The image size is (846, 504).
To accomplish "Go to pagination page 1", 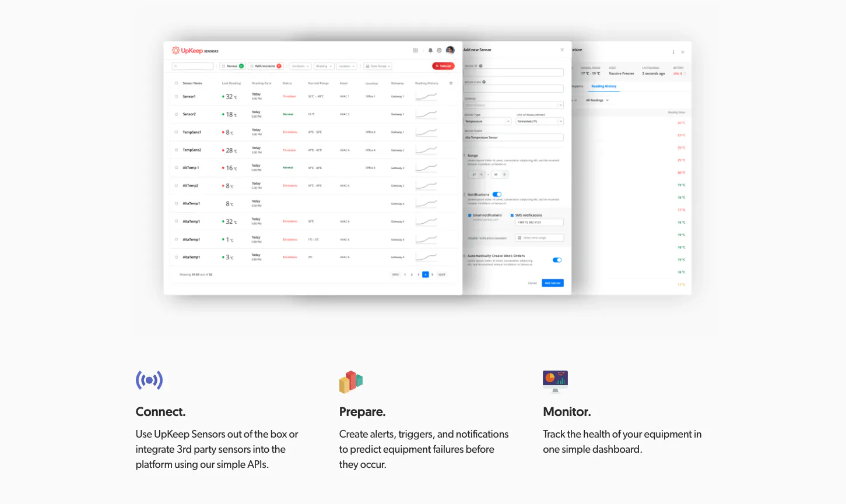I will click(405, 274).
